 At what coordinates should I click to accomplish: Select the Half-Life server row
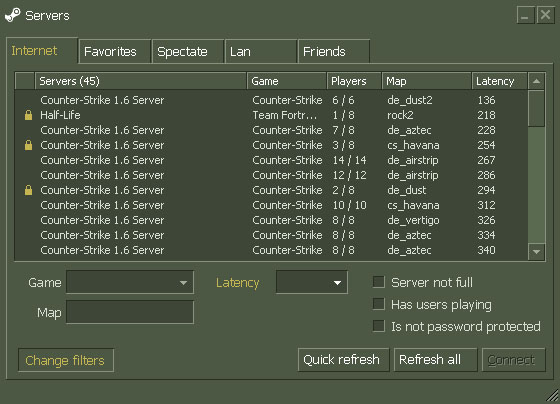[x=271, y=115]
